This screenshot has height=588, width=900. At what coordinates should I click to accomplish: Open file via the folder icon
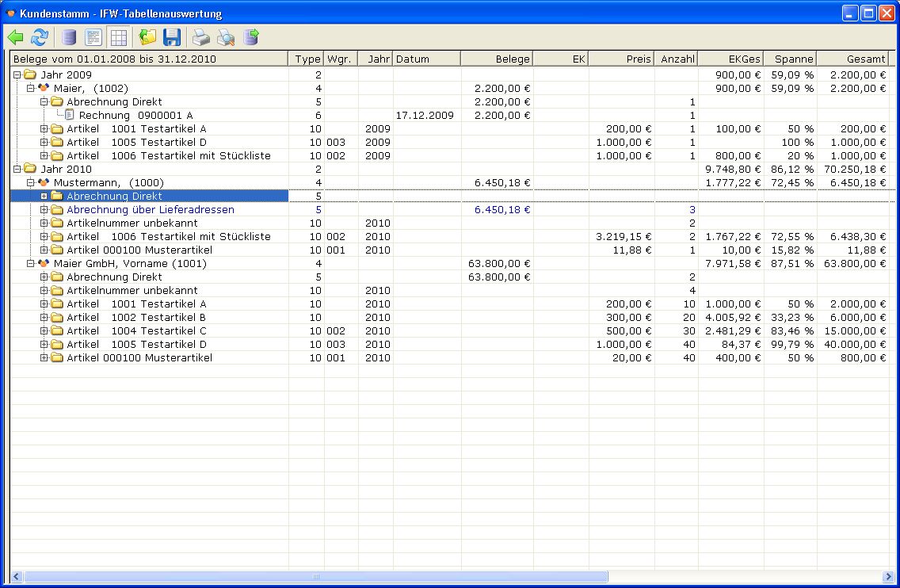tap(147, 37)
